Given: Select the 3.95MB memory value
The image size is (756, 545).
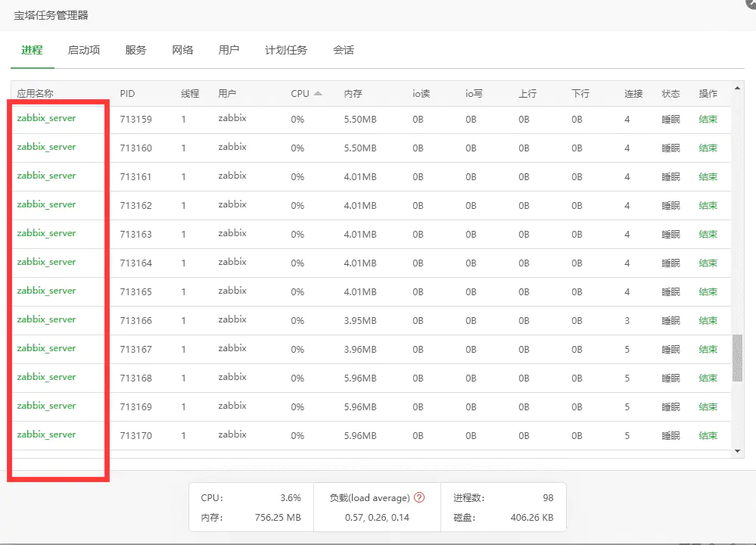Looking at the screenshot, I should click(x=360, y=321).
